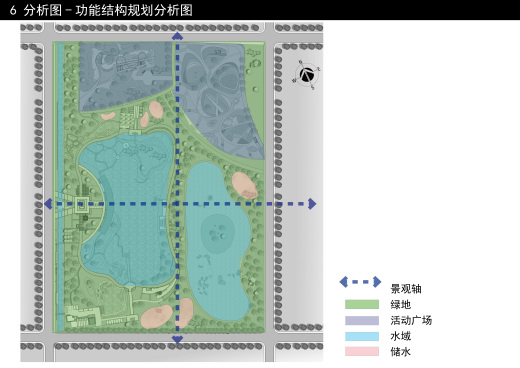Click the 活动广场 legend label
Image resolution: width=520 pixels, height=368 pixels.
(411, 320)
